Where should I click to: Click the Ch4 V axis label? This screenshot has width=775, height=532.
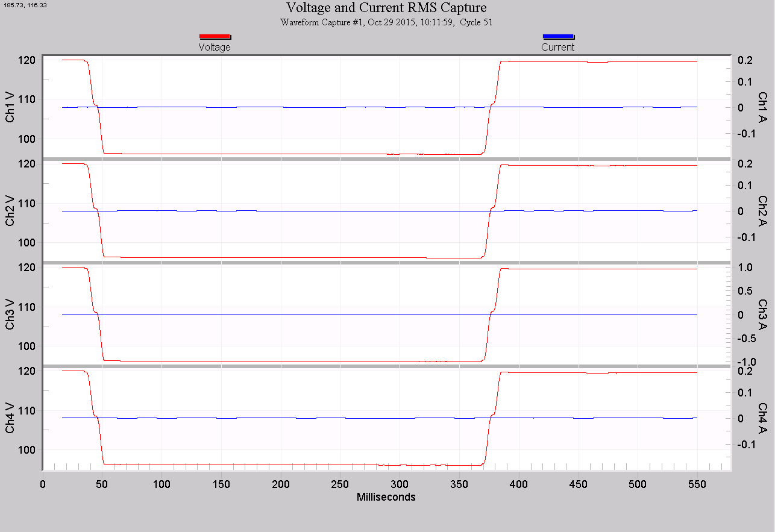coord(12,418)
